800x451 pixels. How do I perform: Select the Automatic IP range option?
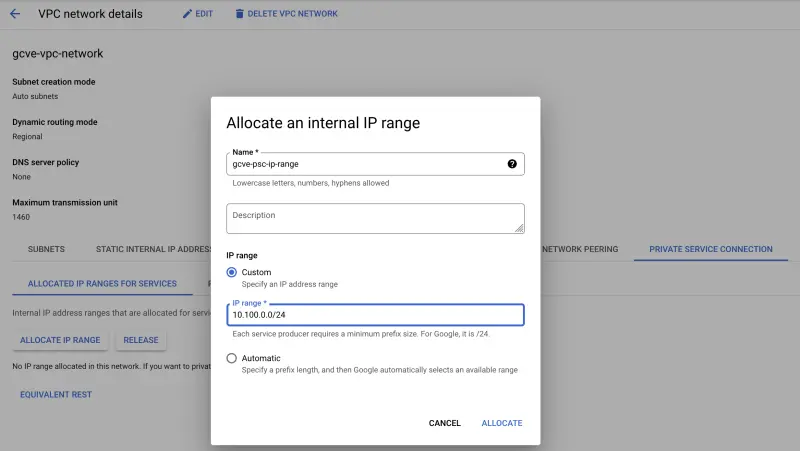tap(232, 358)
